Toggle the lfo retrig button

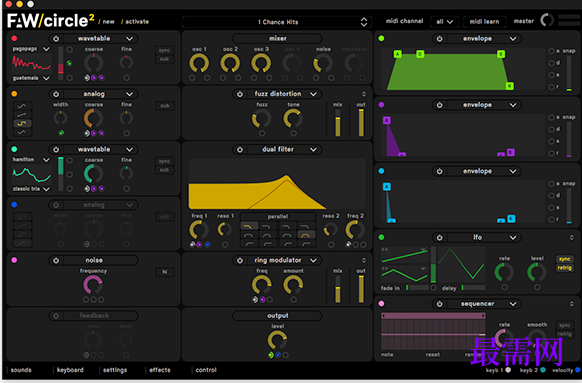click(564, 268)
